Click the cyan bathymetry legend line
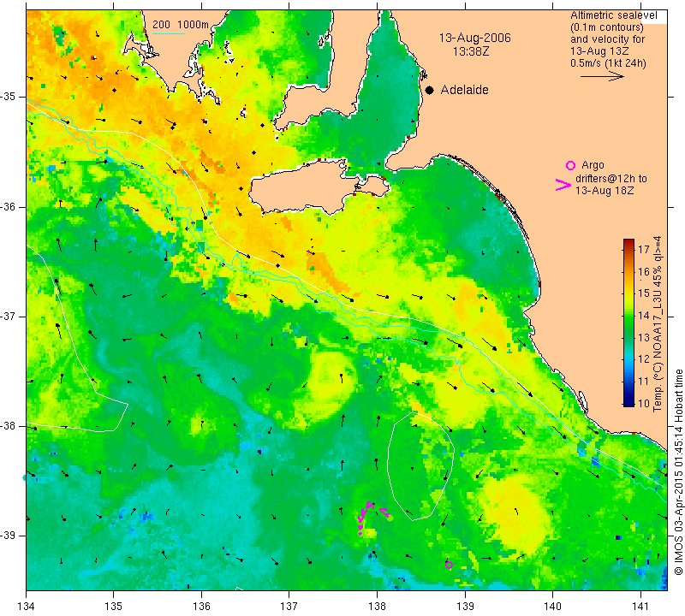Image resolution: width=685 pixels, height=616 pixels. tap(168, 33)
